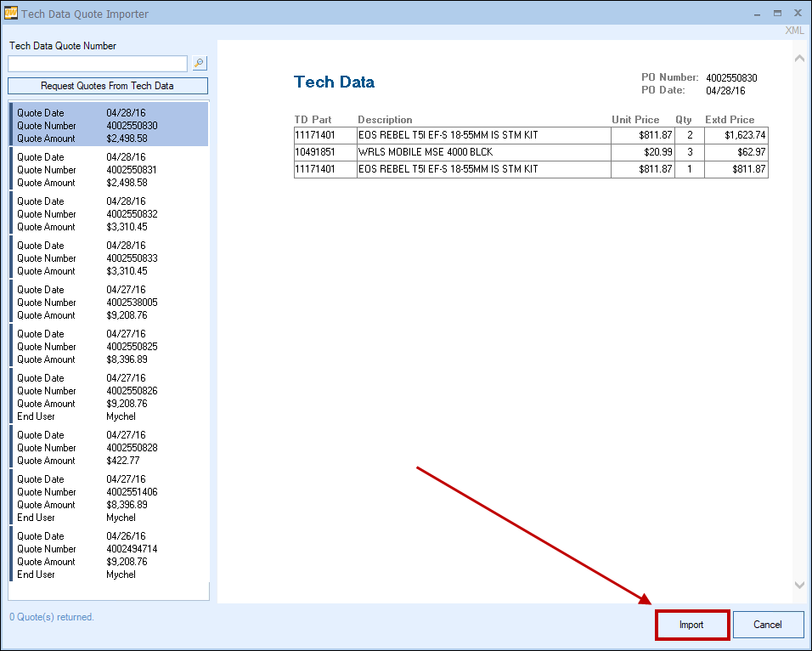The width and height of the screenshot is (812, 651).
Task: Click extended price $1,623.74
Action: (745, 135)
